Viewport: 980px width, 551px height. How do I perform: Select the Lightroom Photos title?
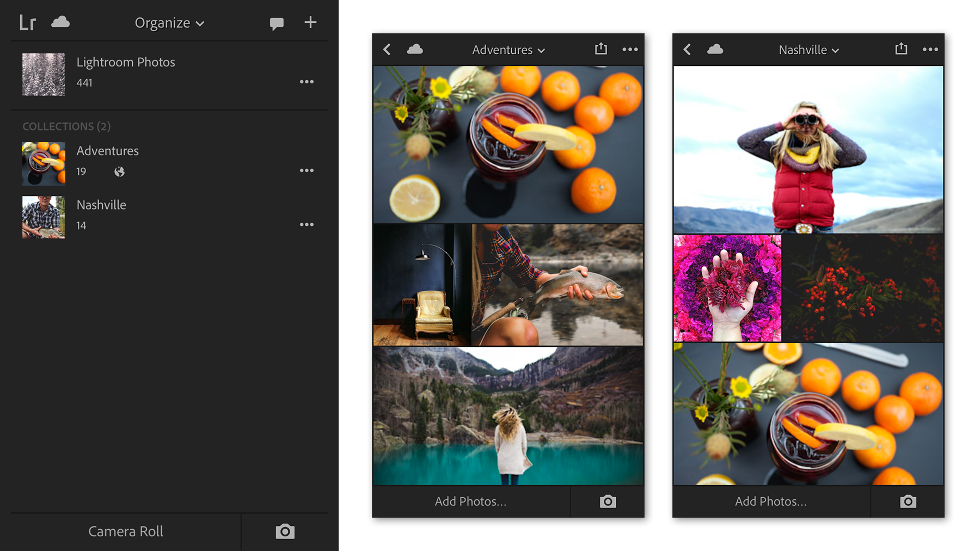pos(126,62)
